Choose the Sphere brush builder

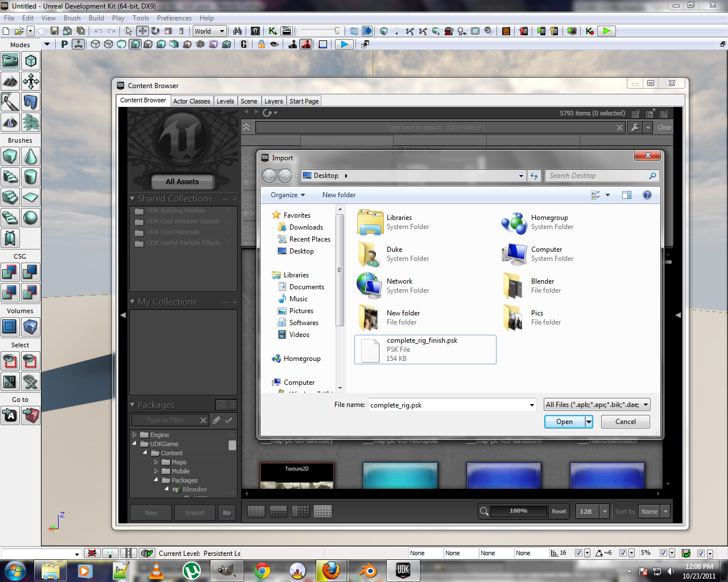click(x=31, y=218)
